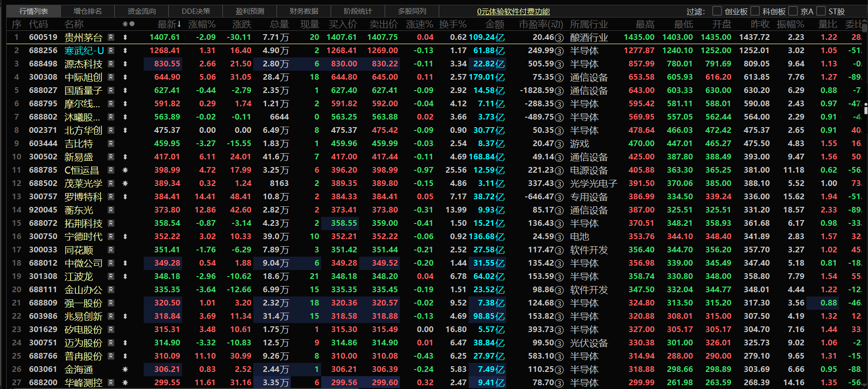Open the 财务数据 tab
Screen dimensions: 868x389
pos(304,11)
